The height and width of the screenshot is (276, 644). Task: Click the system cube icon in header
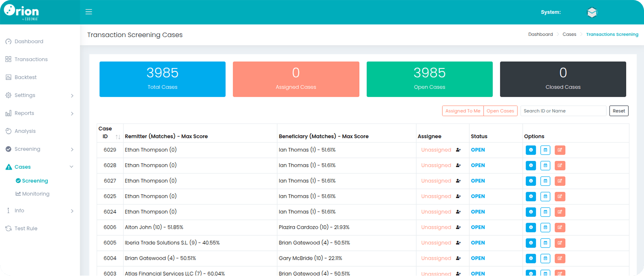tap(592, 13)
